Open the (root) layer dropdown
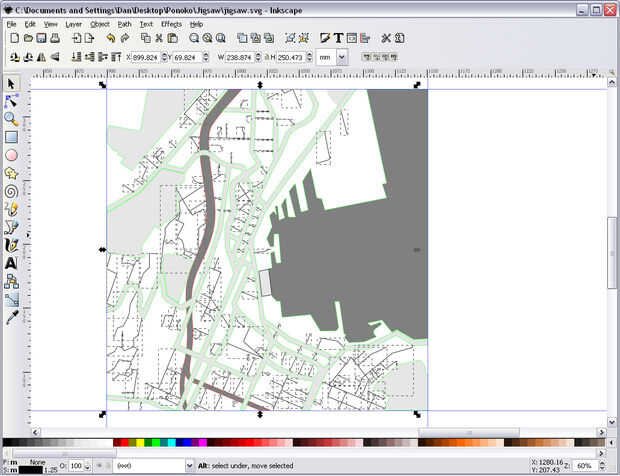 [x=151, y=466]
